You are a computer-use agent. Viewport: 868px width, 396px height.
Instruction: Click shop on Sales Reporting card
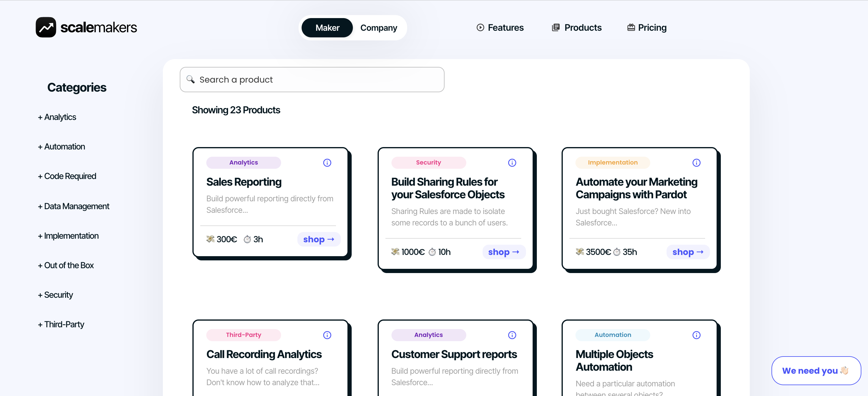pos(318,239)
